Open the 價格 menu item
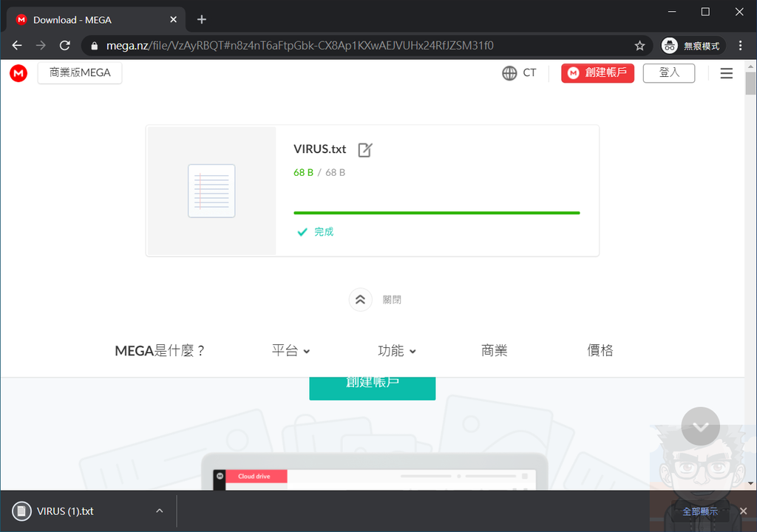This screenshot has height=532, width=757. click(x=600, y=350)
